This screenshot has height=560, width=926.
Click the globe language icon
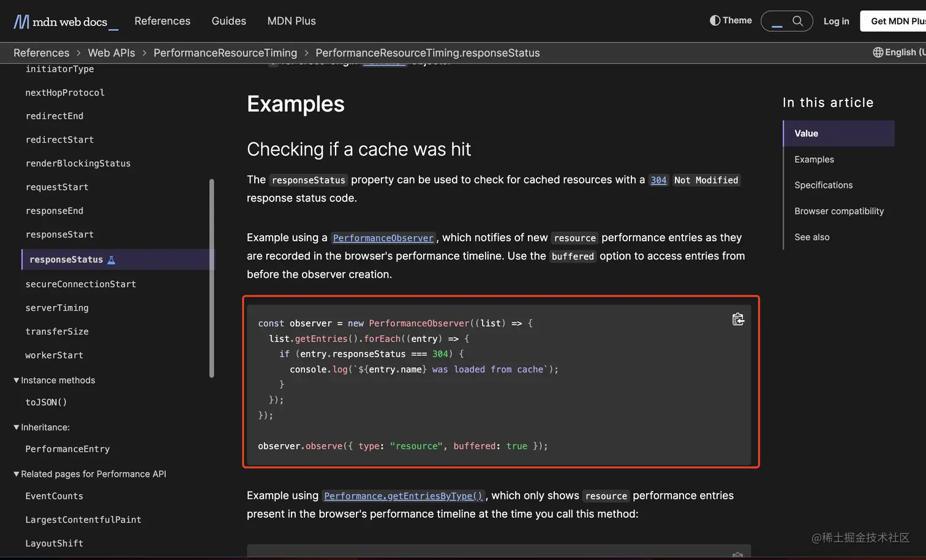pos(878,52)
